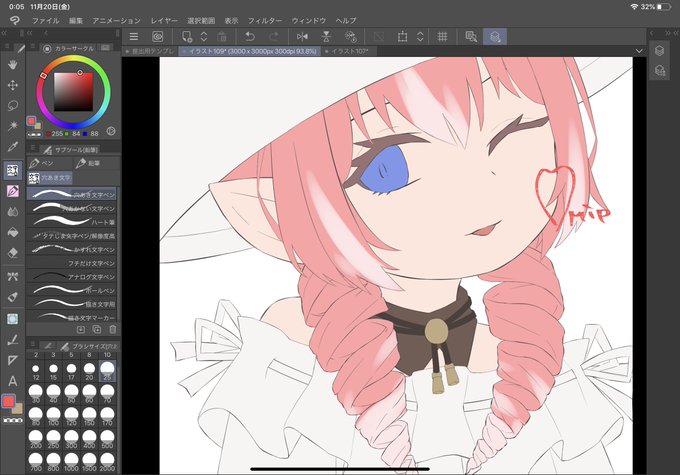Click the red hue marker on color wheel
The width and height of the screenshot is (680, 475).
[x=43, y=75]
